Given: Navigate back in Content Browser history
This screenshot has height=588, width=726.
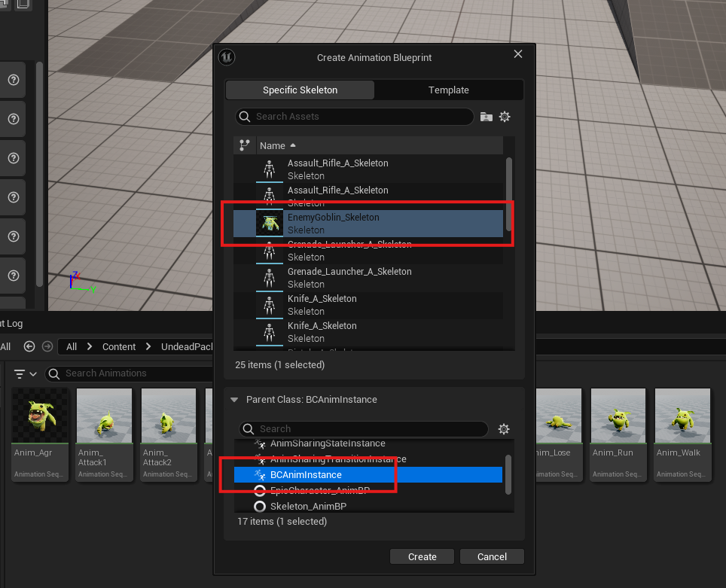Looking at the screenshot, I should 29,346.
